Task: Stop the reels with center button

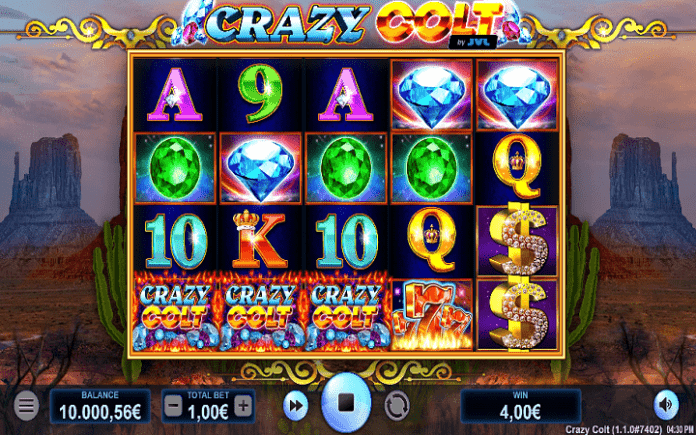Action: click(346, 403)
